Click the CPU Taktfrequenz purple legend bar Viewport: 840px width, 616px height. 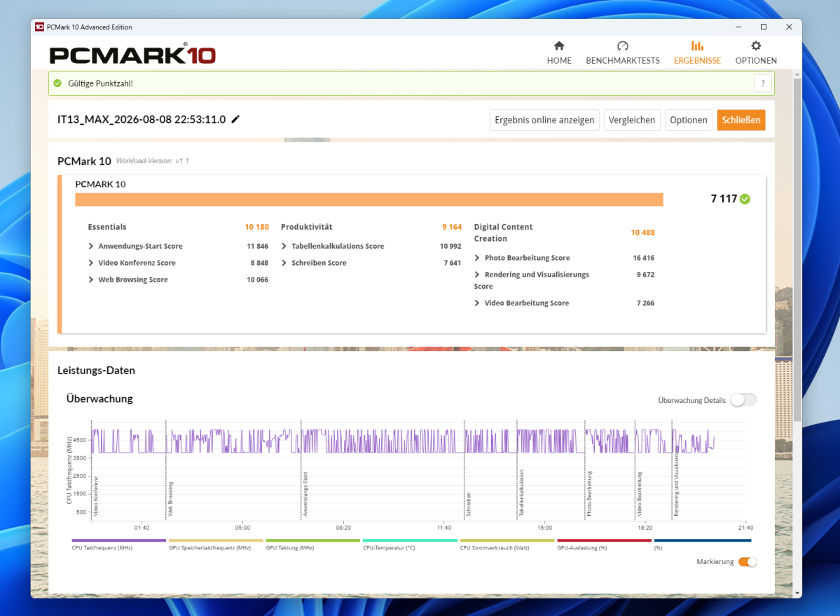pos(119,540)
